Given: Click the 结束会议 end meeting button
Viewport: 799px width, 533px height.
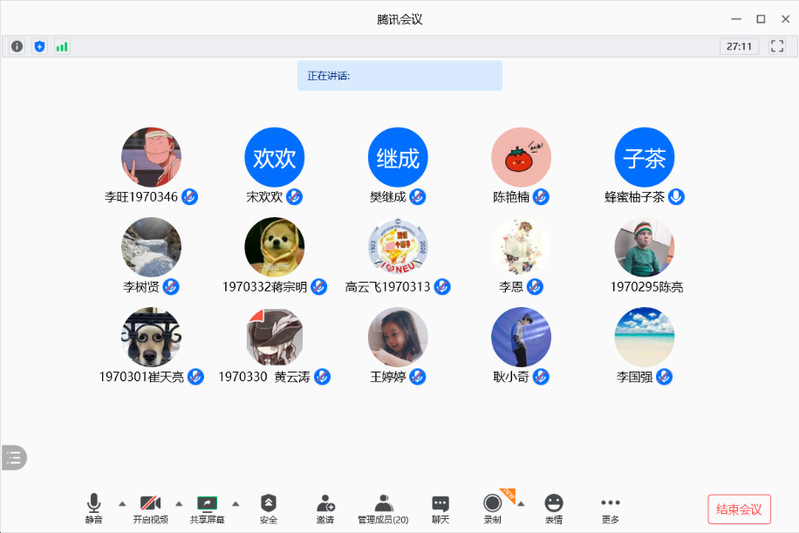Looking at the screenshot, I should click(x=739, y=509).
